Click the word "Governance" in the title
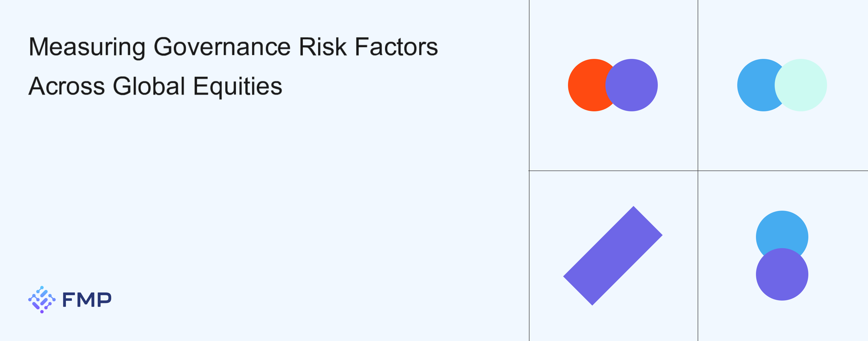 point(222,47)
